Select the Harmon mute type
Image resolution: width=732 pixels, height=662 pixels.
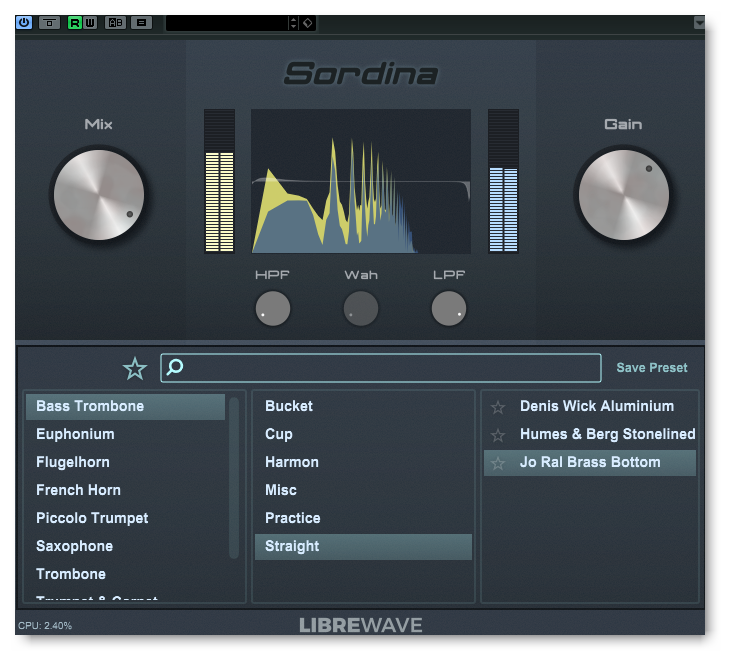pyautogui.click(x=363, y=462)
